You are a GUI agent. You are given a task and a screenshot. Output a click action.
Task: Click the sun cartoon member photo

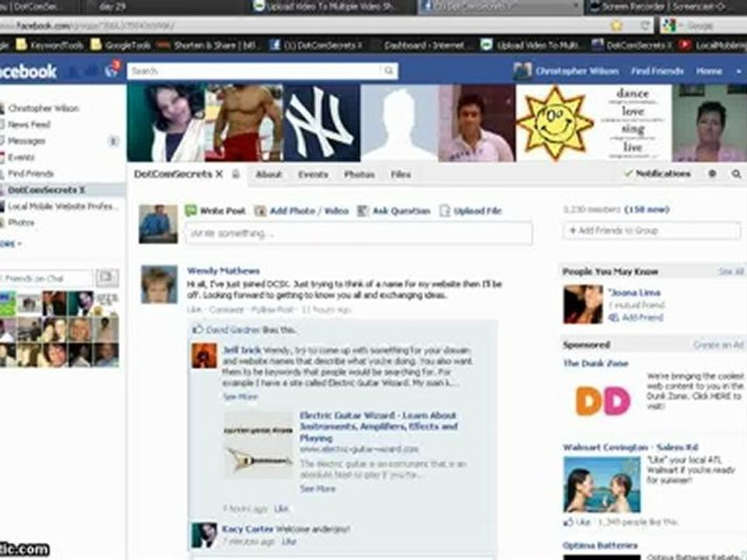[x=555, y=123]
